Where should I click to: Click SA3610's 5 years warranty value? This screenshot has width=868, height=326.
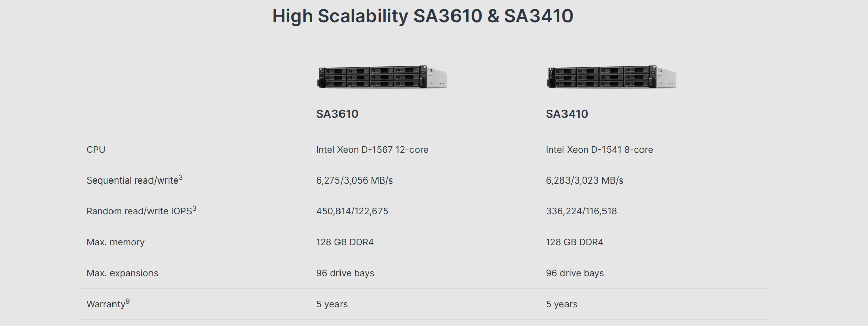332,304
